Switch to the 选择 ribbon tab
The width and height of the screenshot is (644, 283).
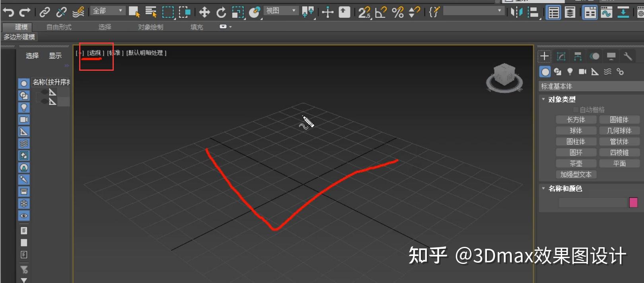105,27
